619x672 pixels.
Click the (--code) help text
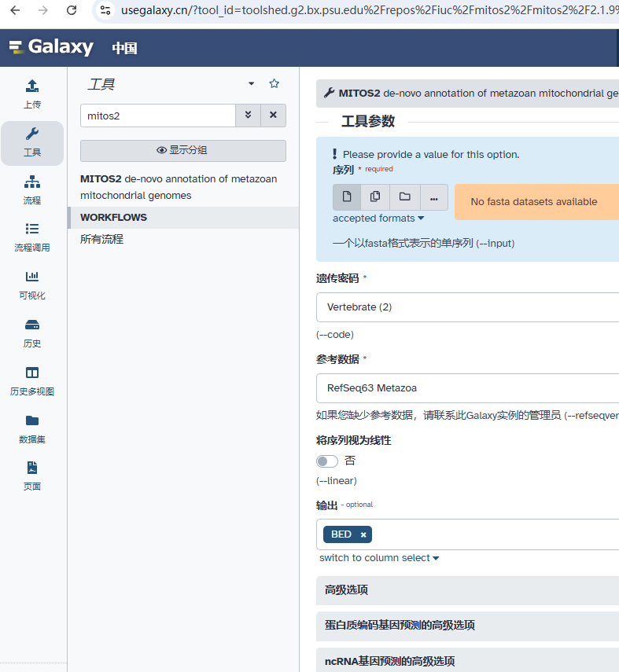click(x=335, y=335)
